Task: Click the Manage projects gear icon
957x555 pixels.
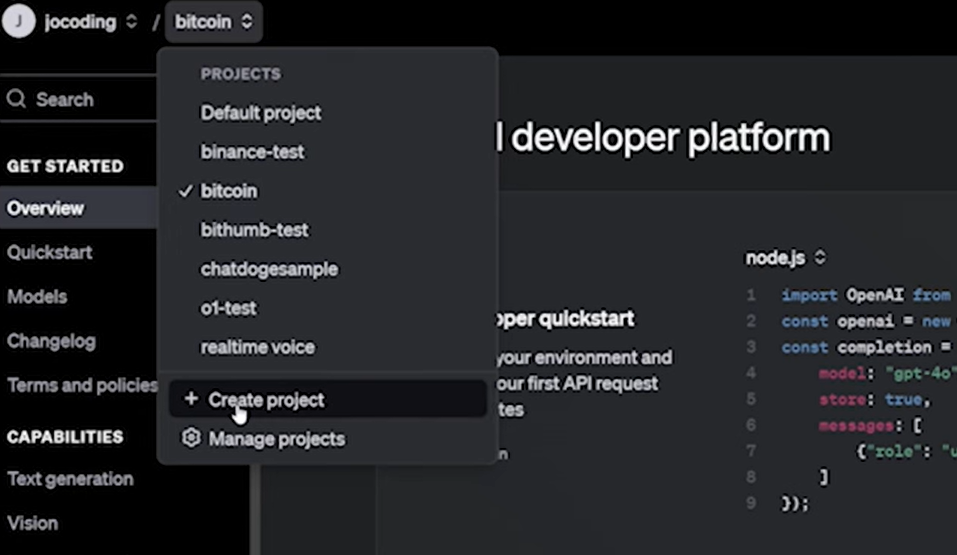Action: click(x=191, y=438)
